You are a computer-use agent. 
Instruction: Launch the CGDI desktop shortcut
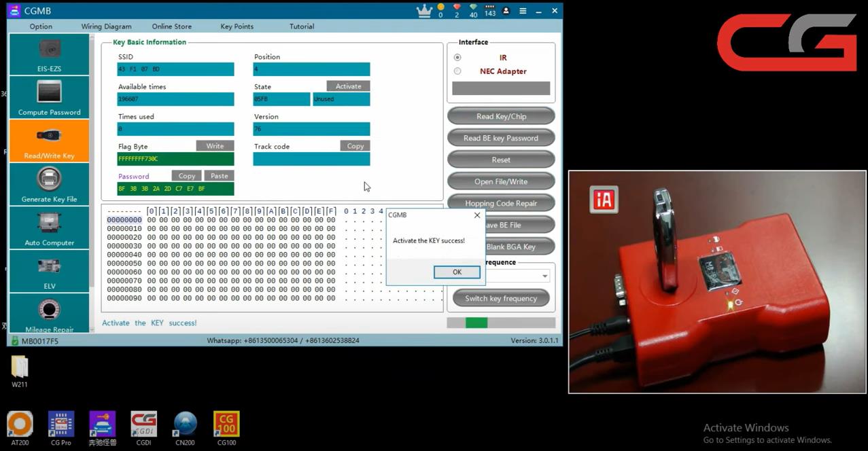point(143,429)
